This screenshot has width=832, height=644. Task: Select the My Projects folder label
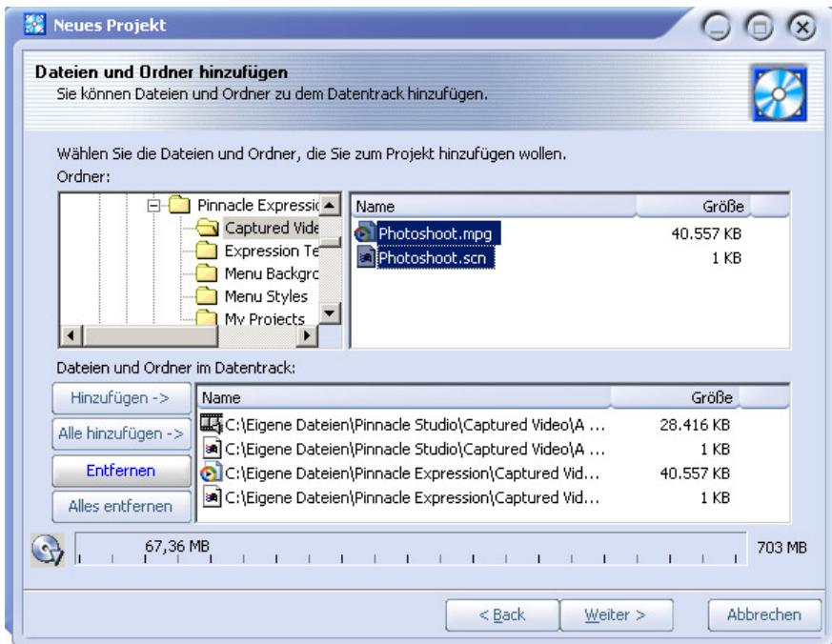(x=265, y=318)
